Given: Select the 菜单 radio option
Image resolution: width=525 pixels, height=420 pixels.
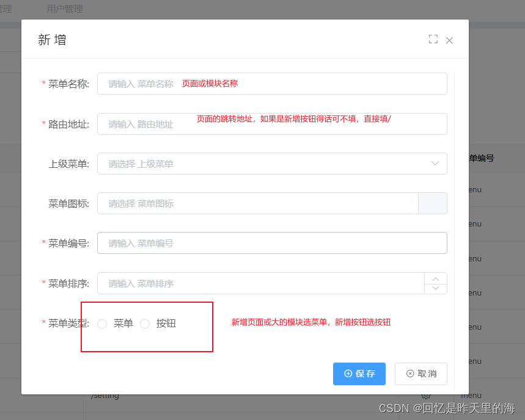Looking at the screenshot, I should pos(102,324).
